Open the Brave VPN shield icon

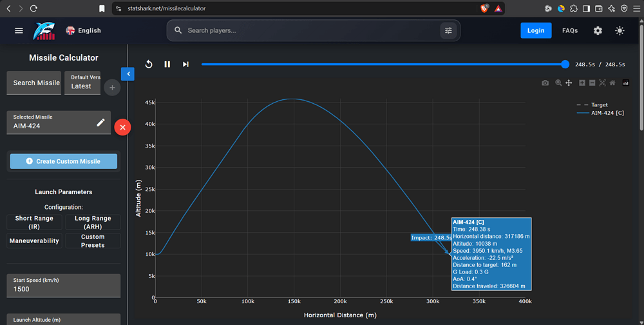click(x=624, y=8)
